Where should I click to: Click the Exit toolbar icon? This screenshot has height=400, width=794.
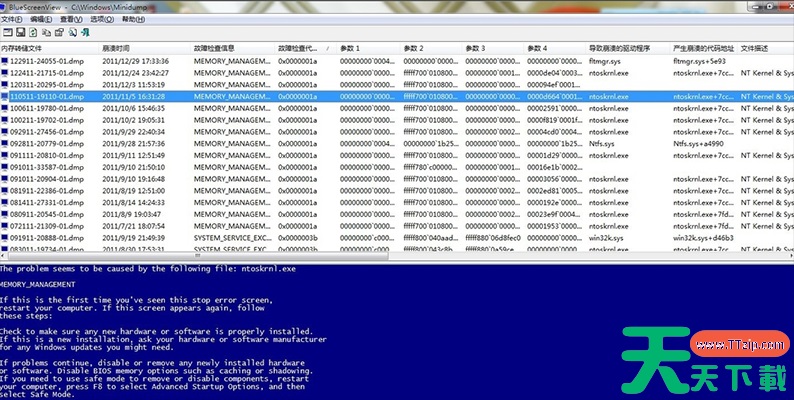[87, 32]
